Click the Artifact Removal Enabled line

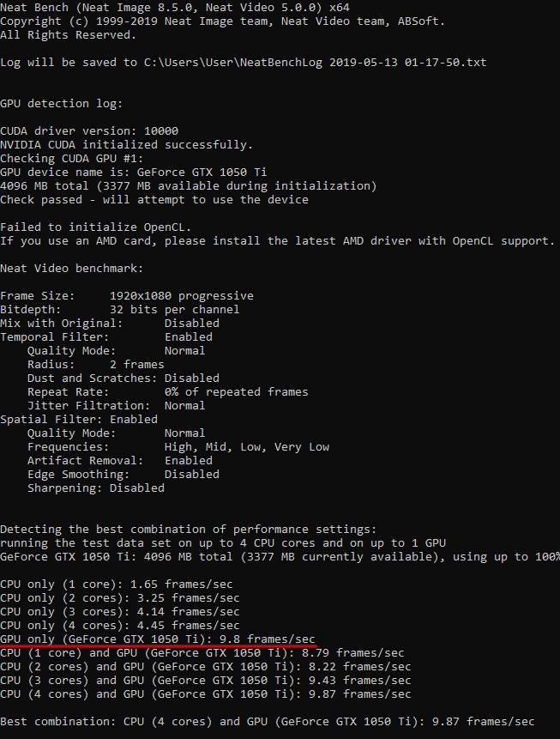pyautogui.click(x=119, y=460)
